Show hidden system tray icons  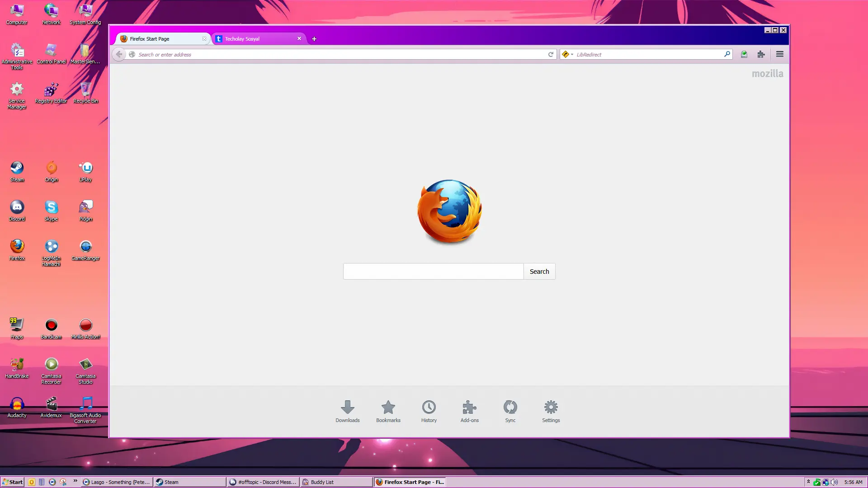808,482
